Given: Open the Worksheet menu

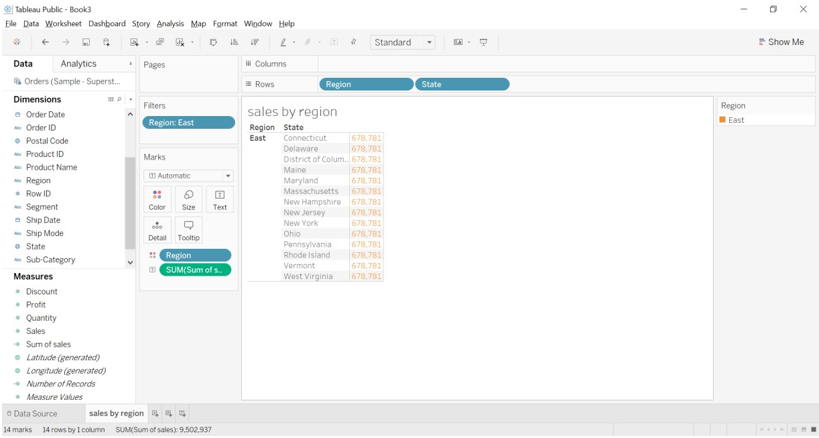Looking at the screenshot, I should pos(63,23).
